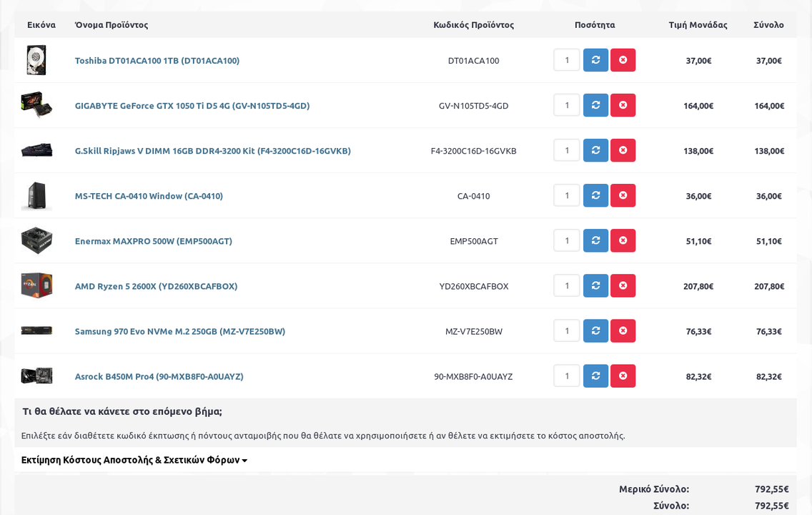Refresh quantity for GIGABYTE GeForce GTX 1050 Ti
Image resolution: width=812 pixels, height=515 pixels.
point(595,105)
